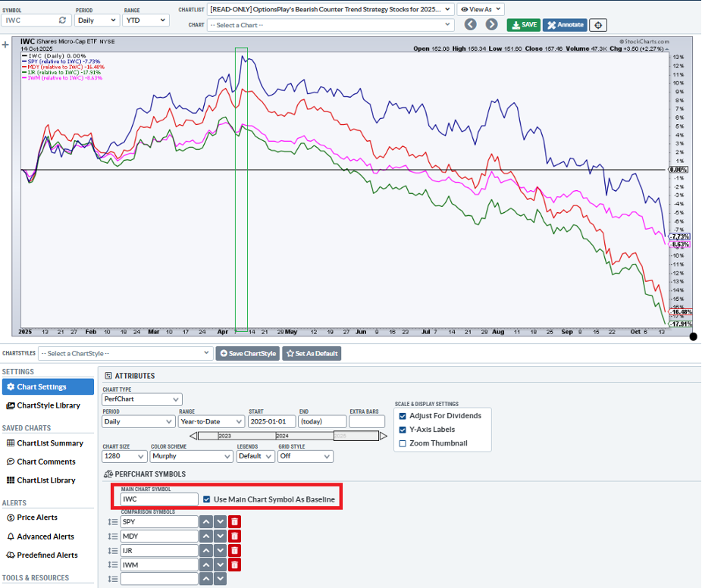Screen dimensions: 702x588
Task: Open Predefined Alerts in sidebar
Action: point(42,555)
